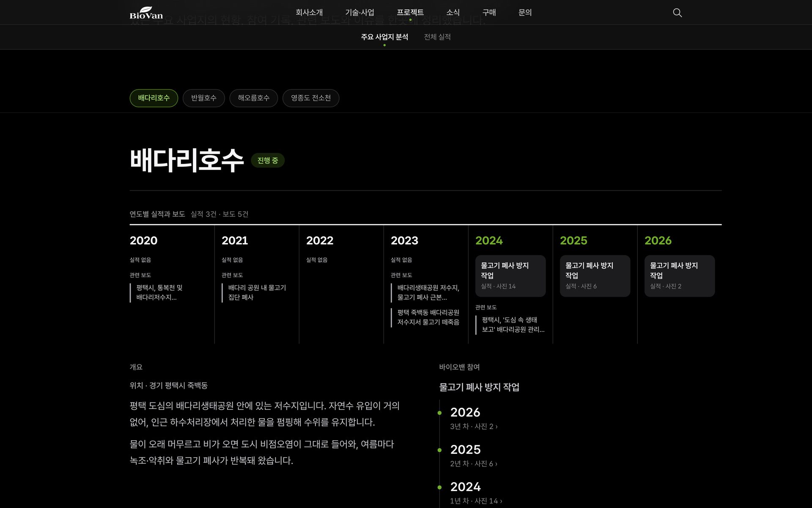Open the 2024 물고기 폐사 방지 작업 card
This screenshot has height=508, width=812.
[x=510, y=276]
